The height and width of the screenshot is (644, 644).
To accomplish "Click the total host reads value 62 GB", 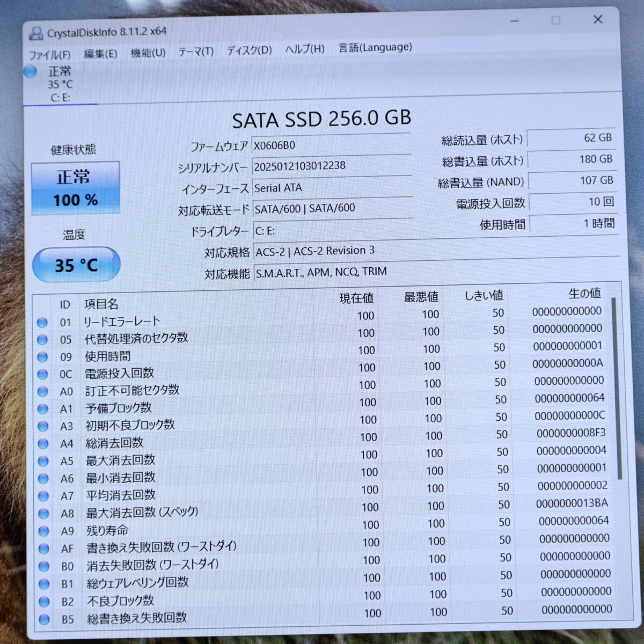I will pyautogui.click(x=571, y=138).
